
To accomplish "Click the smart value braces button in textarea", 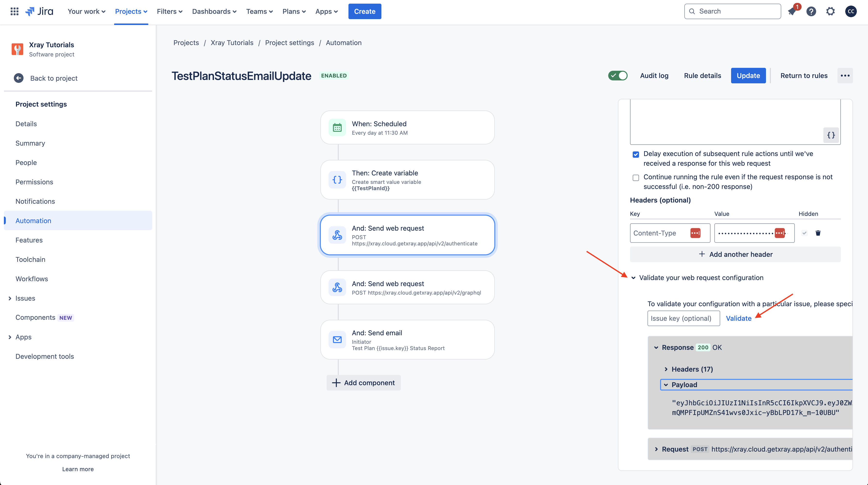I will [x=831, y=135].
